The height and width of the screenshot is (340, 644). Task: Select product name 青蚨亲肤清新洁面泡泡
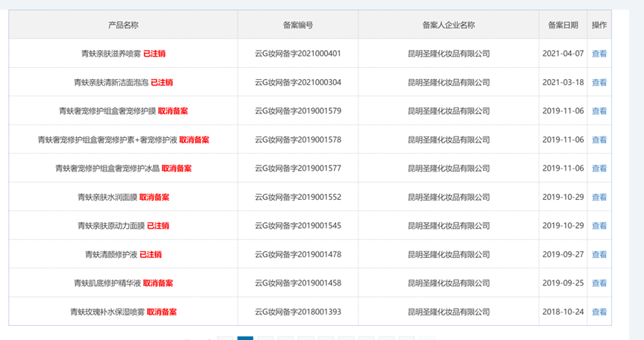click(x=111, y=83)
